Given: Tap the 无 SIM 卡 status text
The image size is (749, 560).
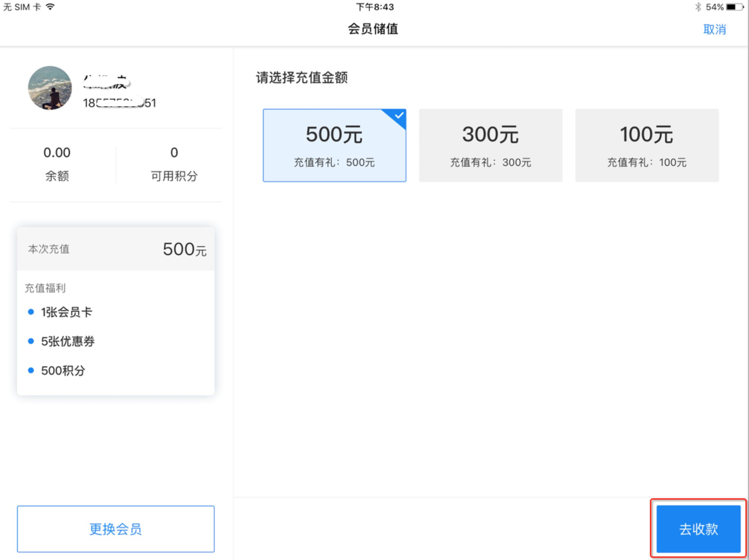Looking at the screenshot, I should tap(22, 7).
